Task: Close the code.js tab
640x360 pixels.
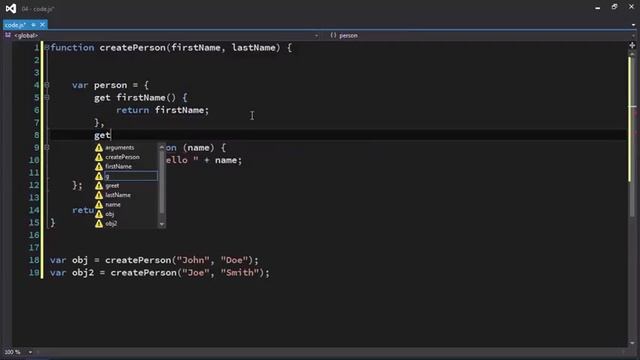Action: pyautogui.click(x=42, y=25)
